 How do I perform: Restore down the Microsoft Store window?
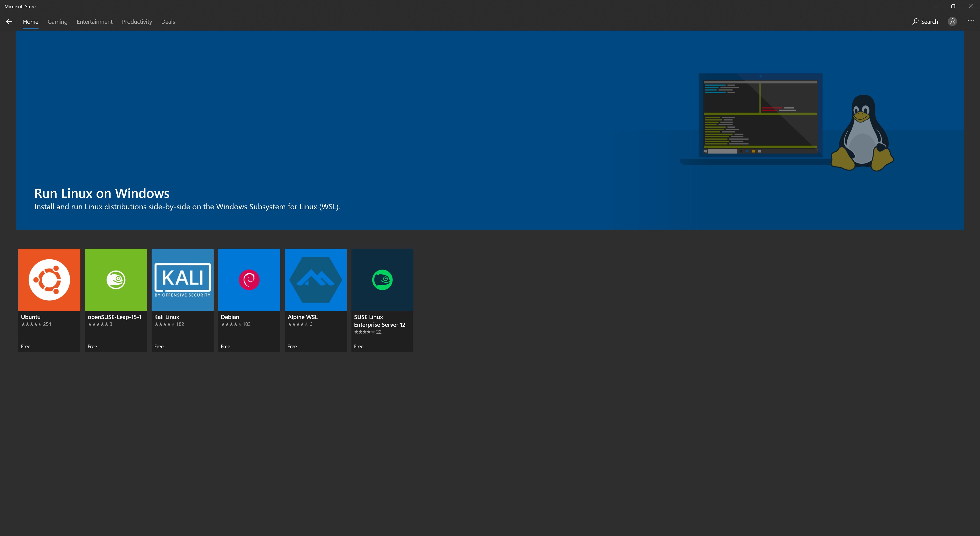953,6
